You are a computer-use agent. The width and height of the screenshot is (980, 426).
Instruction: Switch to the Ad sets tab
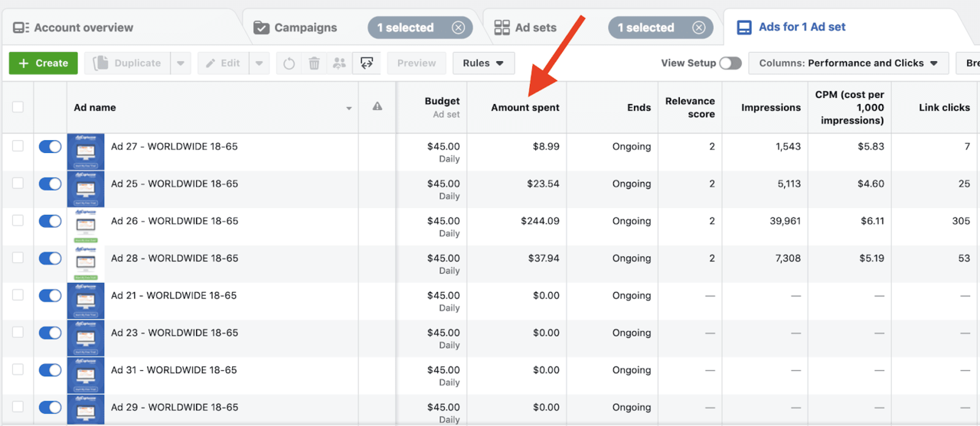[535, 28]
